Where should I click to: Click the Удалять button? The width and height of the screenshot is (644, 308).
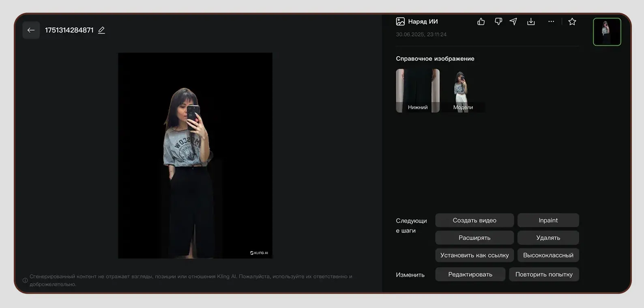pos(548,238)
